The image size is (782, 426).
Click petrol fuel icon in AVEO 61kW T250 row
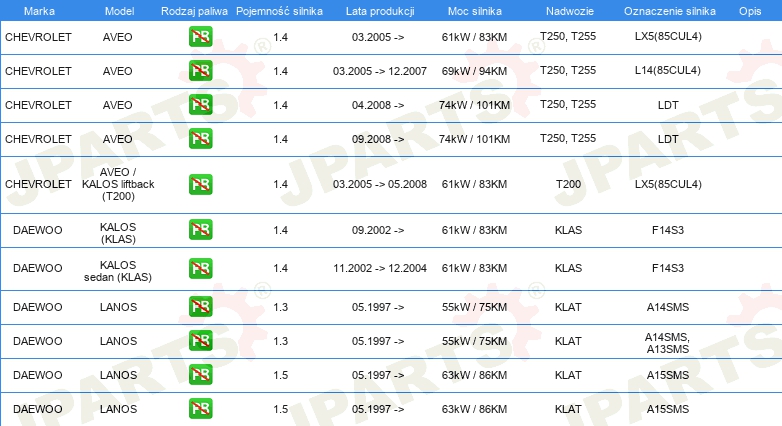point(200,37)
